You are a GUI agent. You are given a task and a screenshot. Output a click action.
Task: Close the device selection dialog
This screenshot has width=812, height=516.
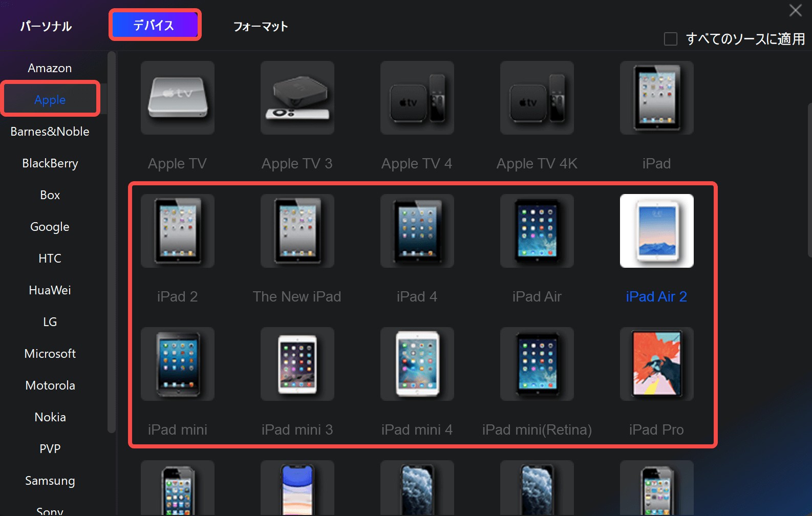[x=795, y=10]
